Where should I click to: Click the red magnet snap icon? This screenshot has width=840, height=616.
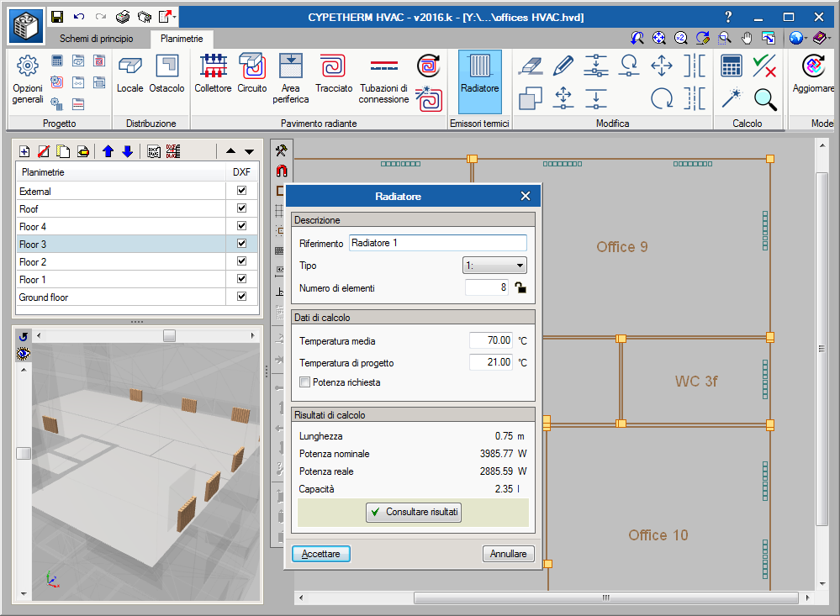point(281,171)
